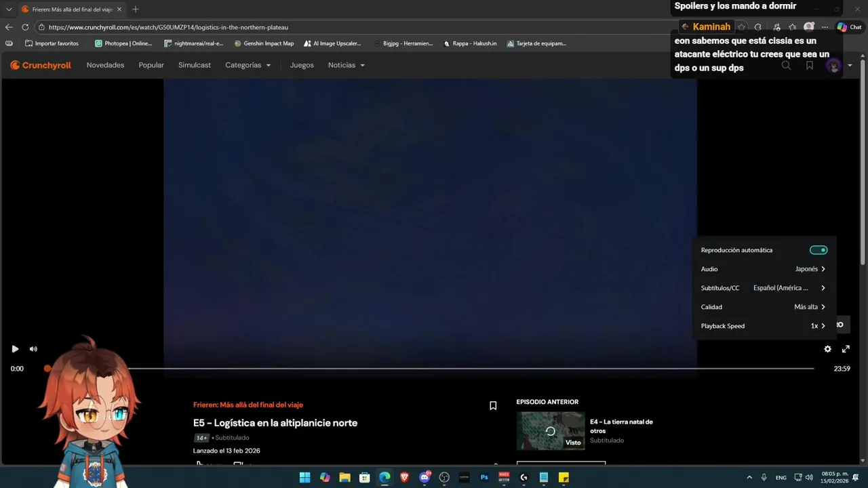Expand the Categorías dropdown menu

tap(248, 65)
